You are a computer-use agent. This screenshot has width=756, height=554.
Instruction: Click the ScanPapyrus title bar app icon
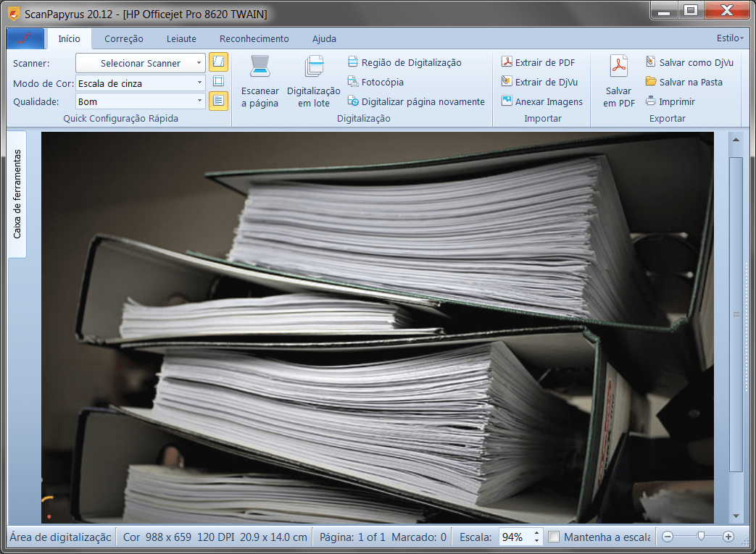14,14
